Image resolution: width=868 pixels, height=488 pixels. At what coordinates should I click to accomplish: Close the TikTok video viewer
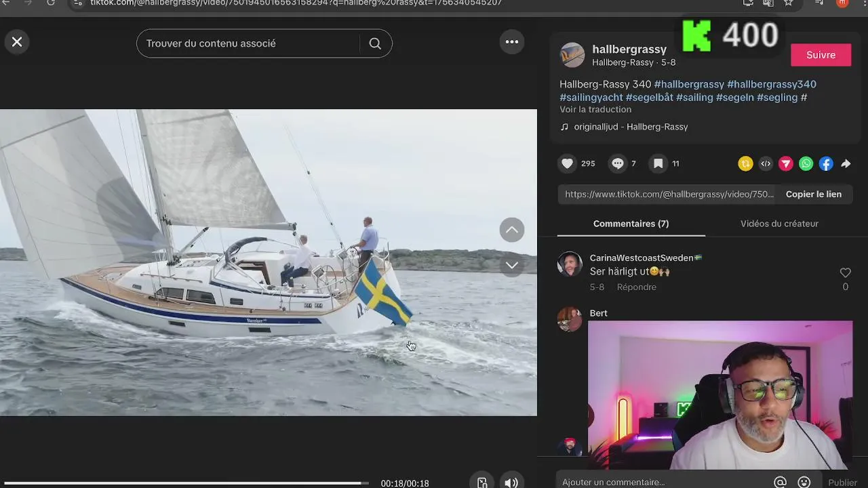(x=17, y=42)
